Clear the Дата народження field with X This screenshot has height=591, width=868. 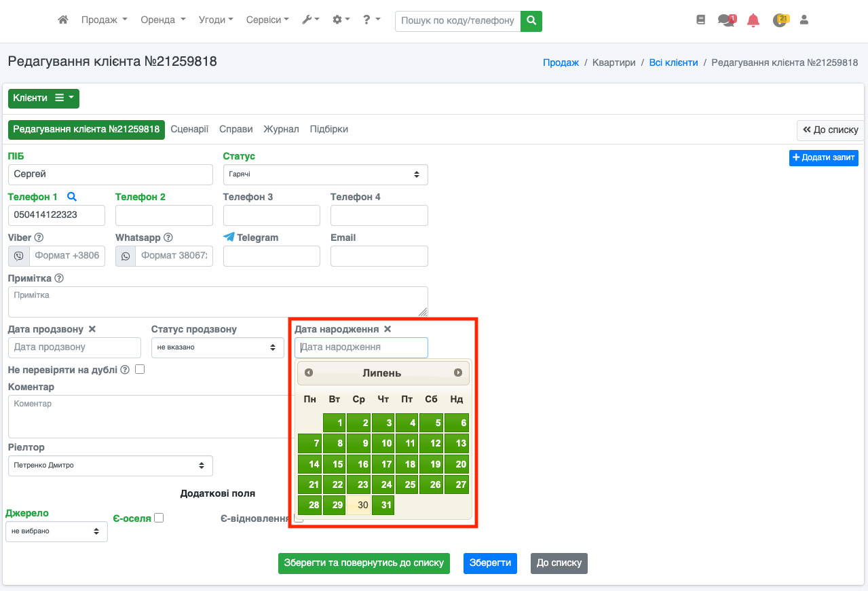pos(388,329)
